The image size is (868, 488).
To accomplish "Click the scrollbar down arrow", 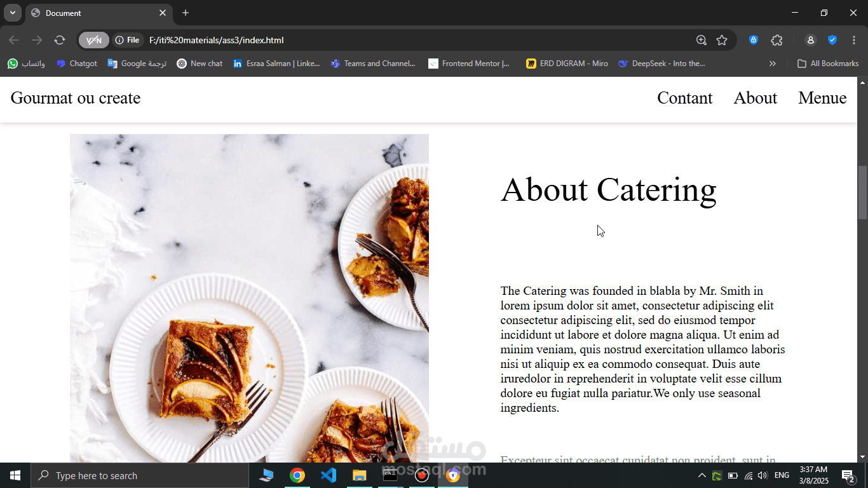I will pyautogui.click(x=862, y=457).
